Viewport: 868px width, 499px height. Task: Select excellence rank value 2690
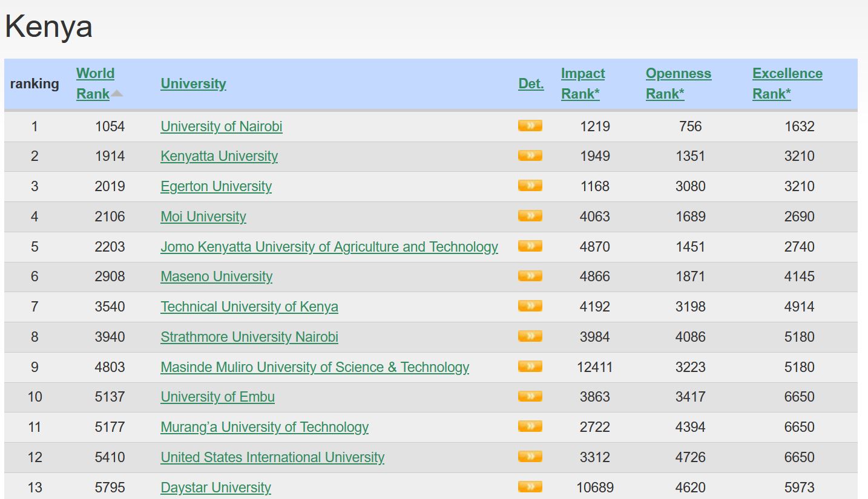[x=800, y=217]
